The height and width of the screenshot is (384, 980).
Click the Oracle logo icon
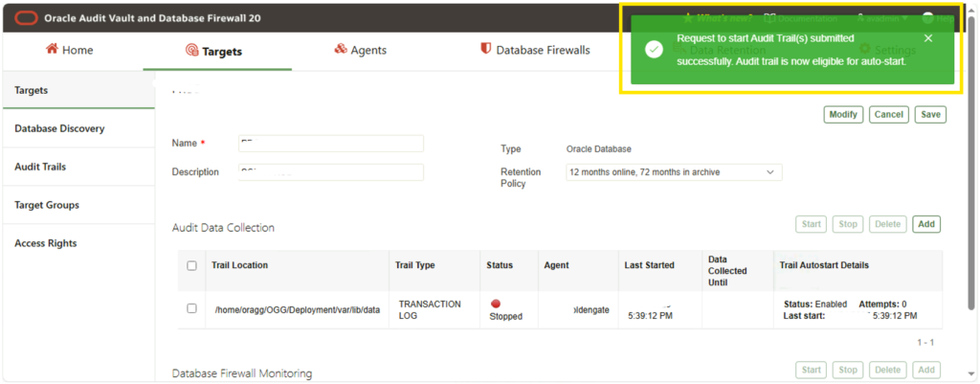click(x=26, y=18)
